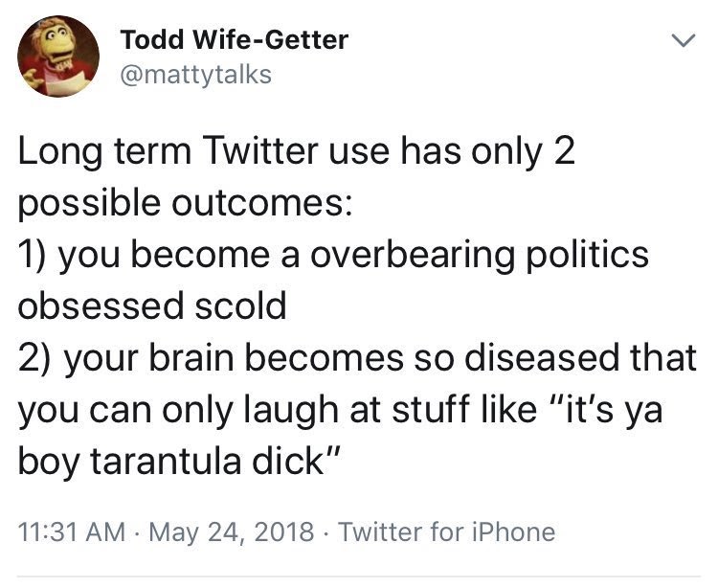Open the tweet options chevron menu
718x588 pixels.
[x=681, y=42]
